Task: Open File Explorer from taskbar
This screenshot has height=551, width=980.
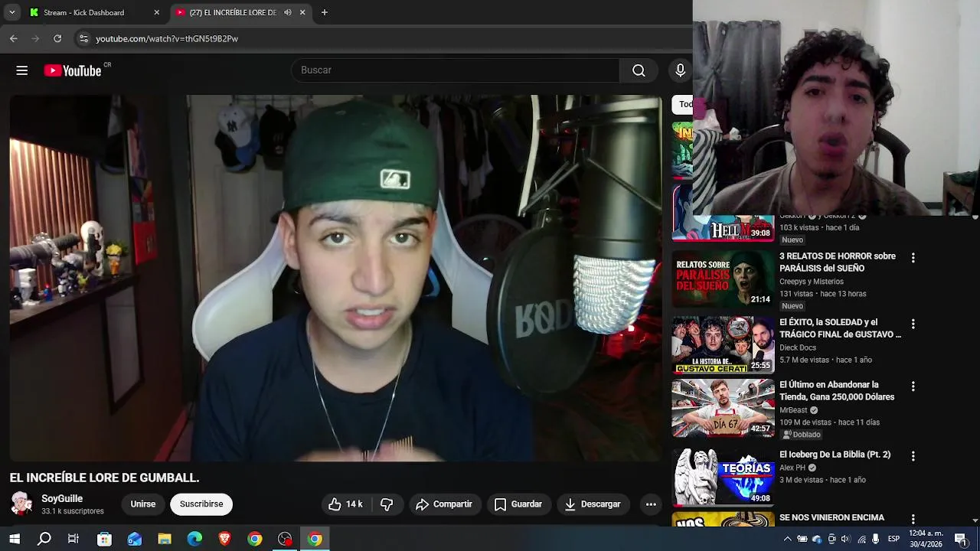Action: [165, 539]
